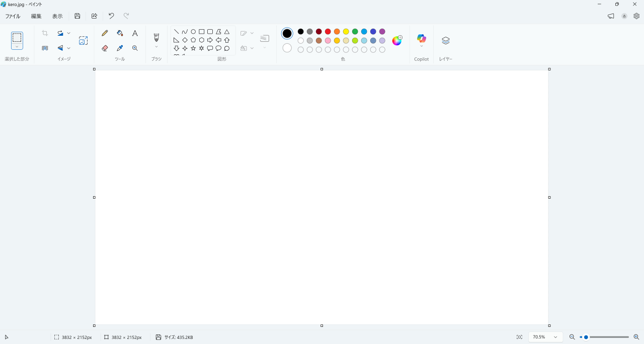Expand the selection tool options dropdown
This screenshot has height=344, width=644.
pyautogui.click(x=17, y=47)
